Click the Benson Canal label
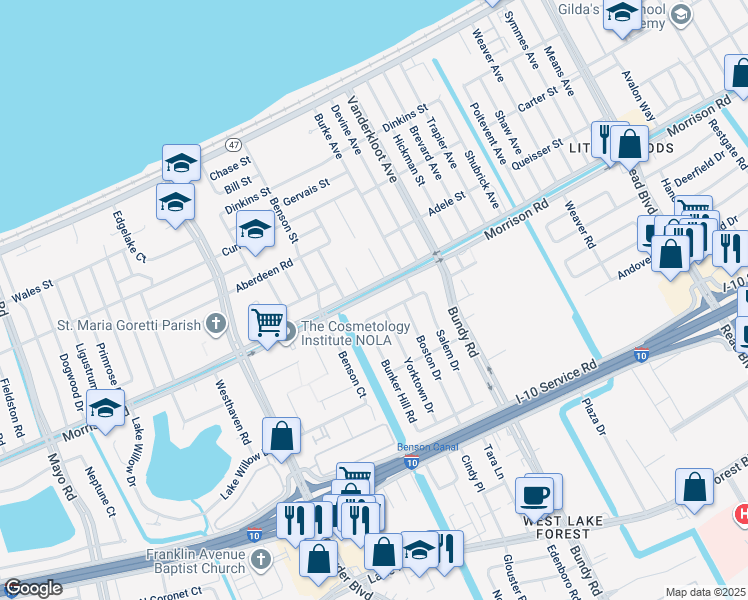 click(x=428, y=447)
